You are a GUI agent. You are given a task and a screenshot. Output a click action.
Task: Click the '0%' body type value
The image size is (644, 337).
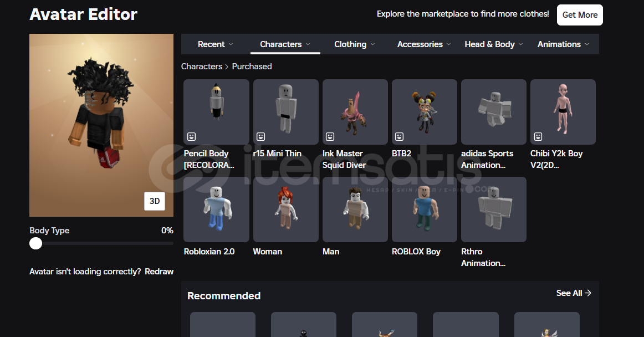(167, 231)
